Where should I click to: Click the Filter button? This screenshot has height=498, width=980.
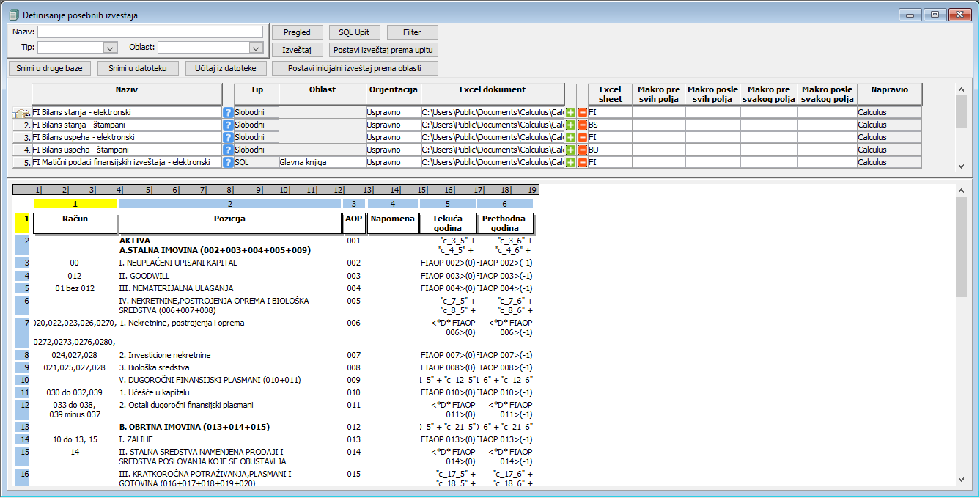coord(412,32)
